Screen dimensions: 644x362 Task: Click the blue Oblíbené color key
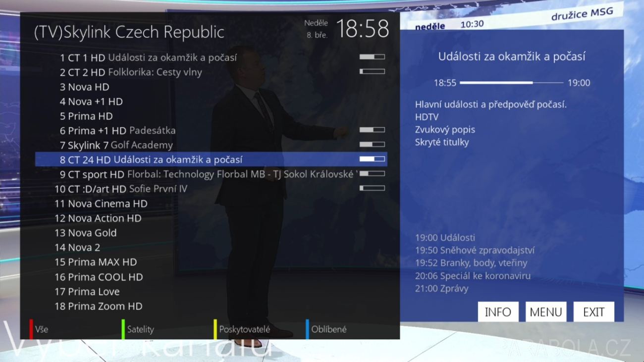tap(307, 329)
